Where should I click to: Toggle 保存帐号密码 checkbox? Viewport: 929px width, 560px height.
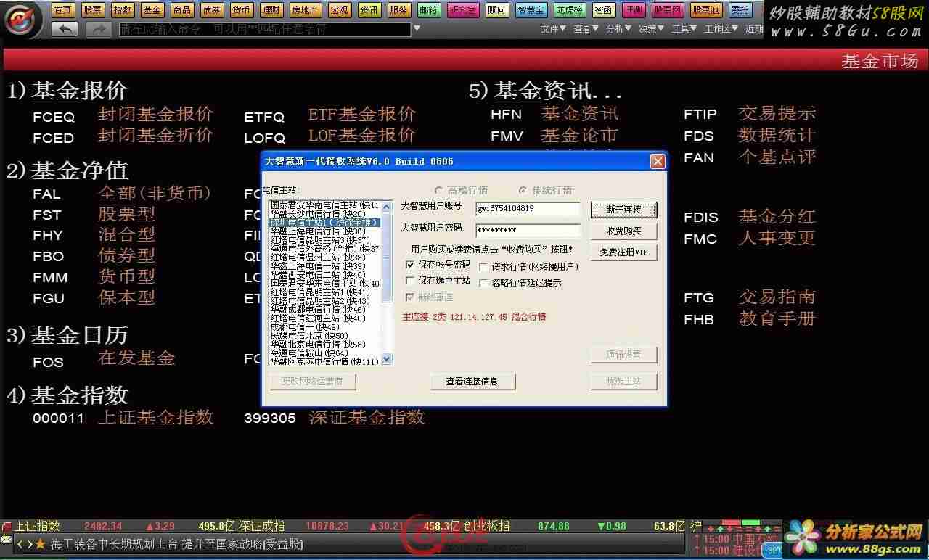pos(411,265)
